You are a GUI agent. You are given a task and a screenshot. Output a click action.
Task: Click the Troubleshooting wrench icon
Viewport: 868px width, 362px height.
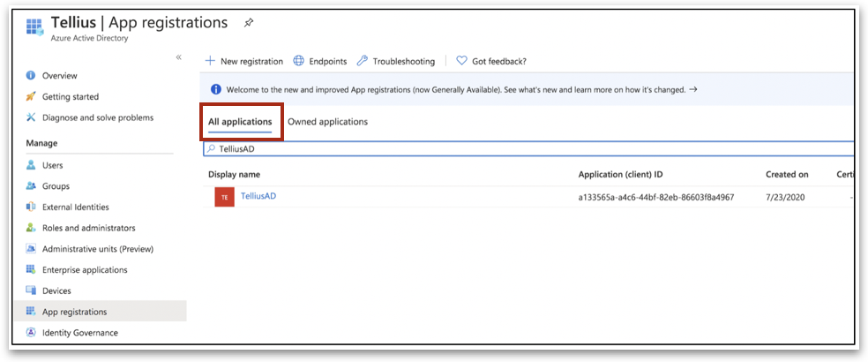tap(362, 61)
